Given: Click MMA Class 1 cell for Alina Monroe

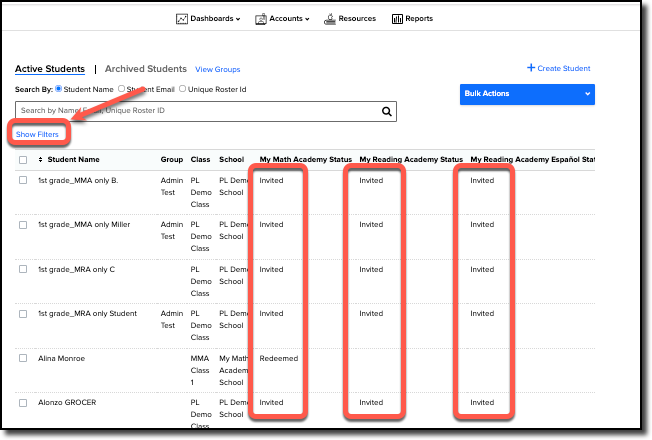Looking at the screenshot, I should (200, 370).
